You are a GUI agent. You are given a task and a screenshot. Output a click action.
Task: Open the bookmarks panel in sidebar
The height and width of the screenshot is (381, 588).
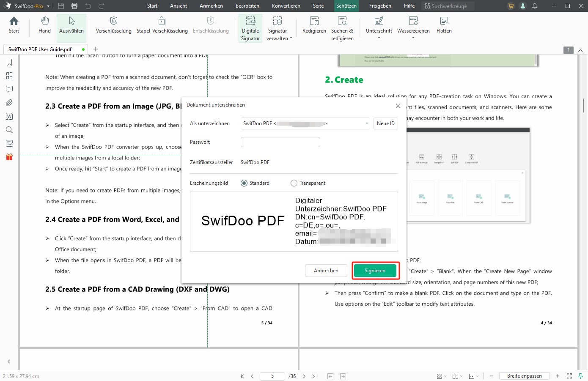(x=9, y=62)
